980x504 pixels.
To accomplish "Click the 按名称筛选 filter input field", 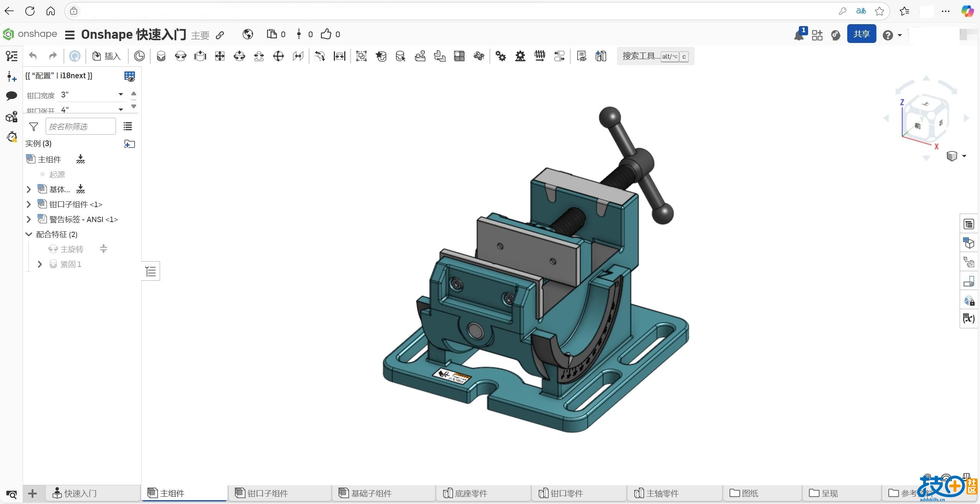I will pos(81,126).
